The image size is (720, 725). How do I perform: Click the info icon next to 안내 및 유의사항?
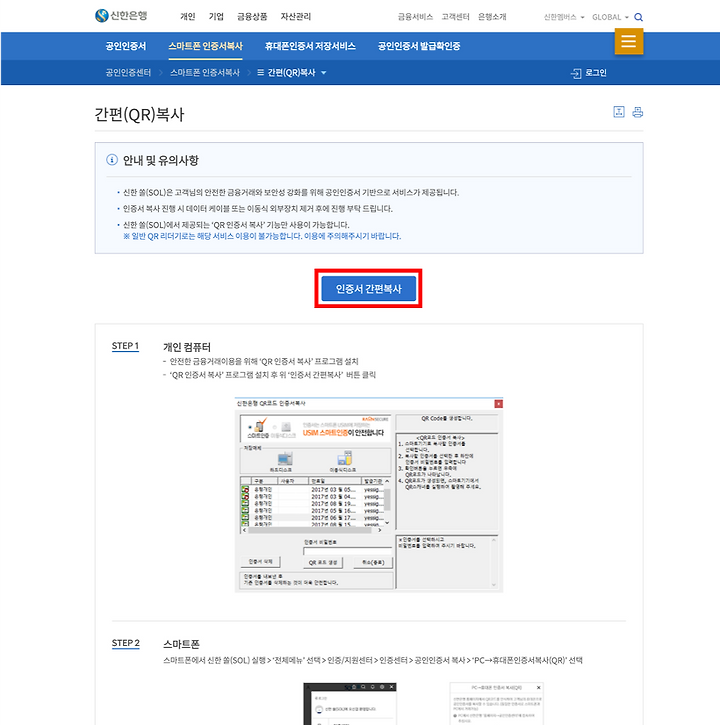112,160
